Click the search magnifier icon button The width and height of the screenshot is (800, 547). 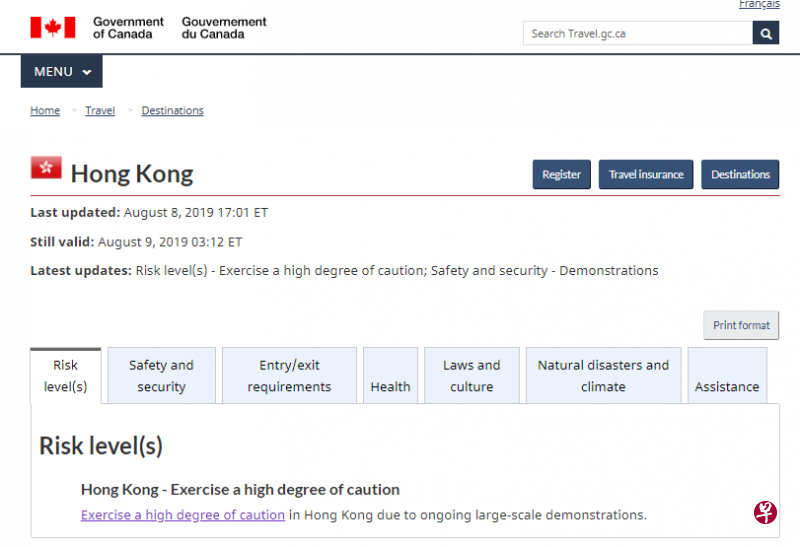765,33
